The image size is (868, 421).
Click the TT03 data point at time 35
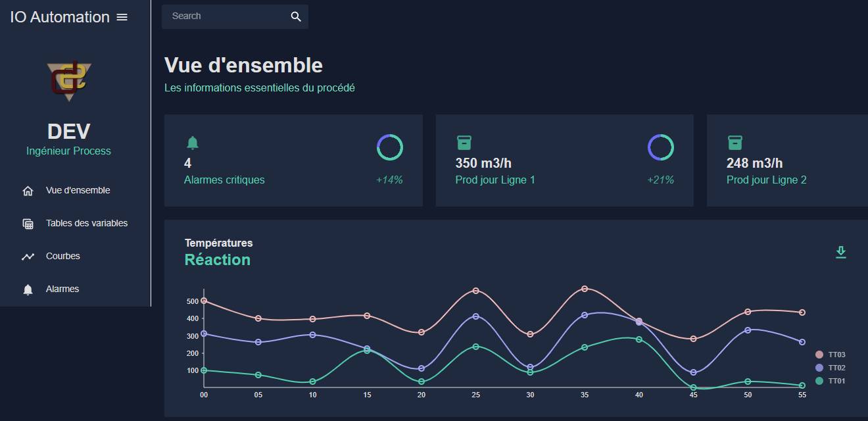[x=585, y=289]
